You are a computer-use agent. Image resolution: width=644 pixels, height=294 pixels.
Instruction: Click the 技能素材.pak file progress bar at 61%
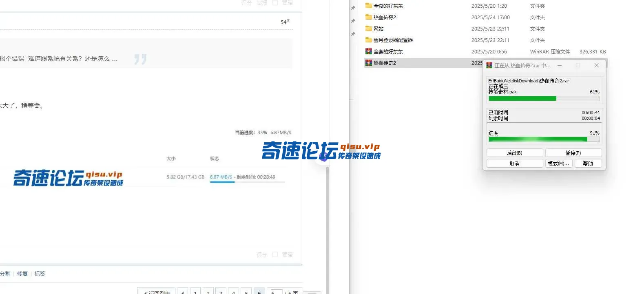point(544,98)
